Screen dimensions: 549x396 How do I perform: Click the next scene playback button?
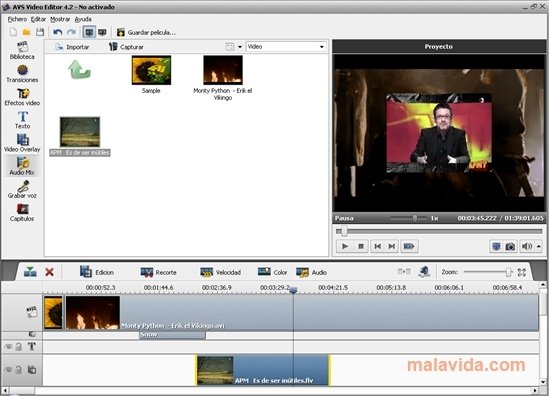tap(409, 246)
